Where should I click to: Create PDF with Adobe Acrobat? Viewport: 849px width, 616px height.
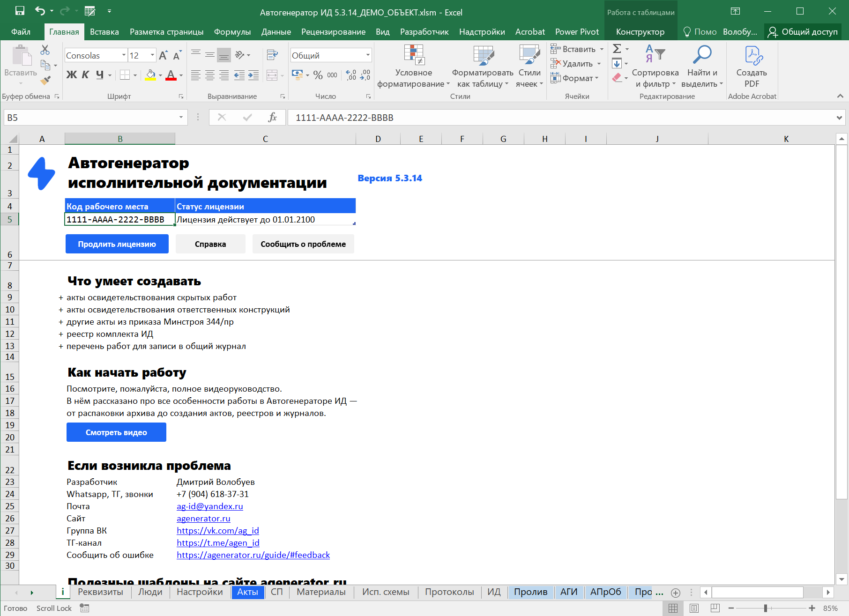752,67
